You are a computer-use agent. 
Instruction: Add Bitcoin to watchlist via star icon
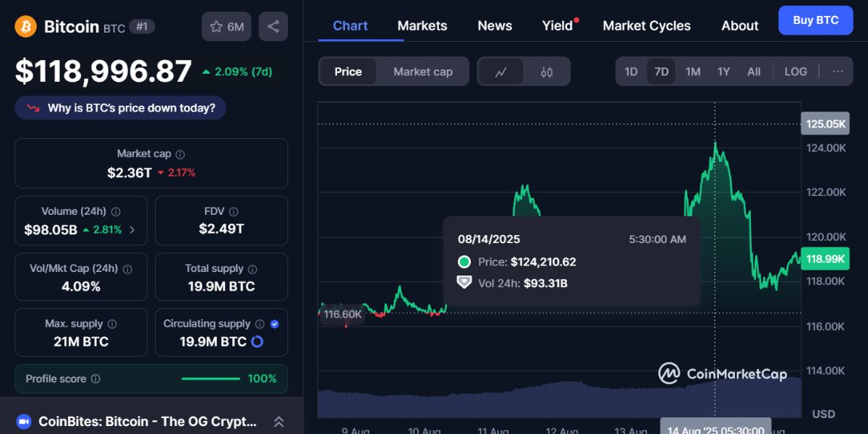pos(215,25)
